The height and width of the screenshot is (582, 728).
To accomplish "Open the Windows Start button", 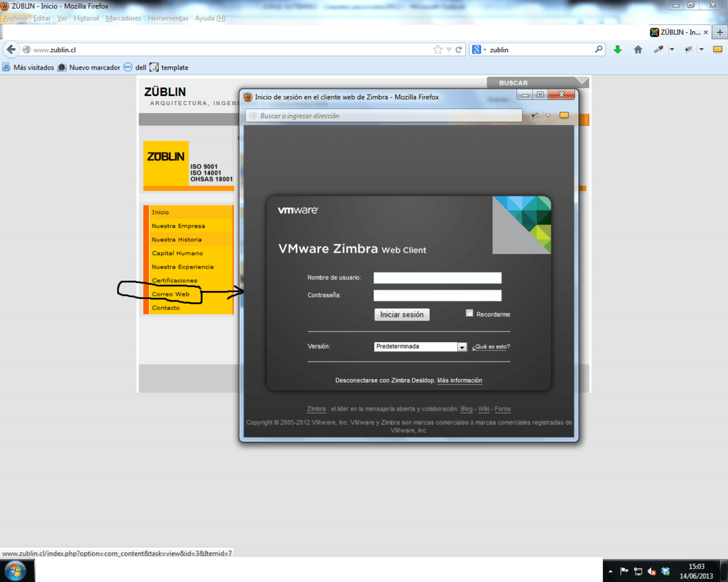I will coord(16,570).
